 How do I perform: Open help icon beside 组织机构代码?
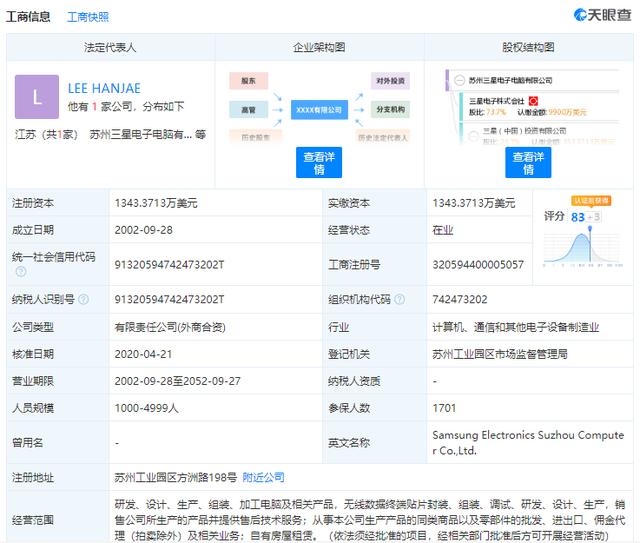(x=400, y=299)
